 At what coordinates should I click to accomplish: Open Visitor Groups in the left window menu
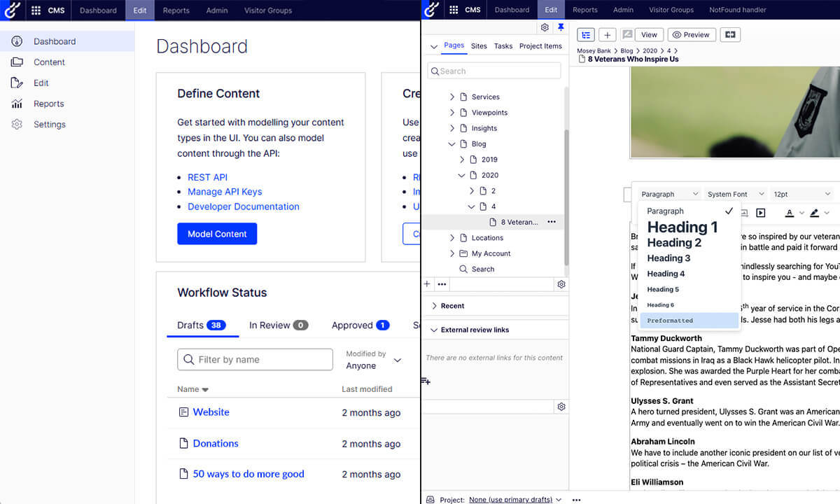[x=268, y=10]
